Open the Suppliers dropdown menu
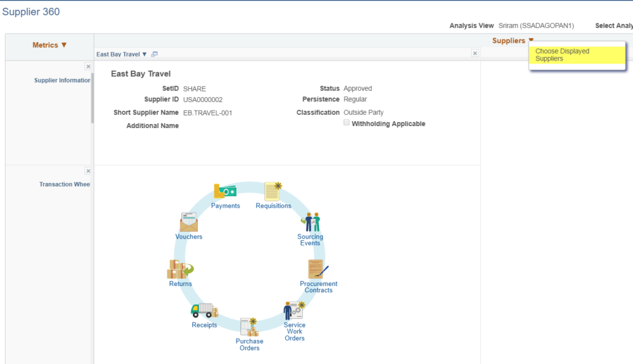633x364 pixels. point(512,40)
